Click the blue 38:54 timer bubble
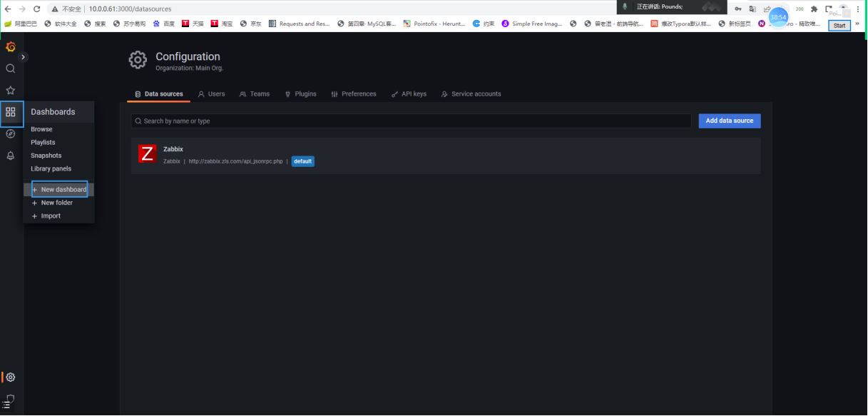This screenshot has height=416, width=868. pos(778,16)
